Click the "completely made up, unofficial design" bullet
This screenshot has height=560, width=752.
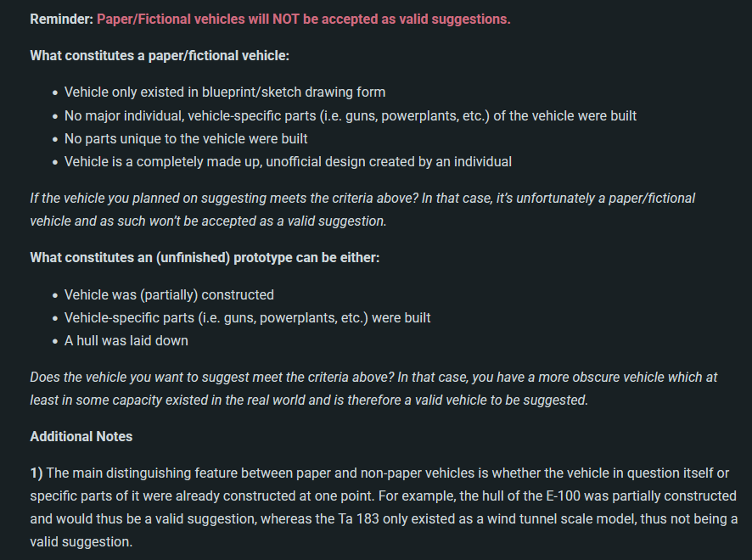point(288,160)
